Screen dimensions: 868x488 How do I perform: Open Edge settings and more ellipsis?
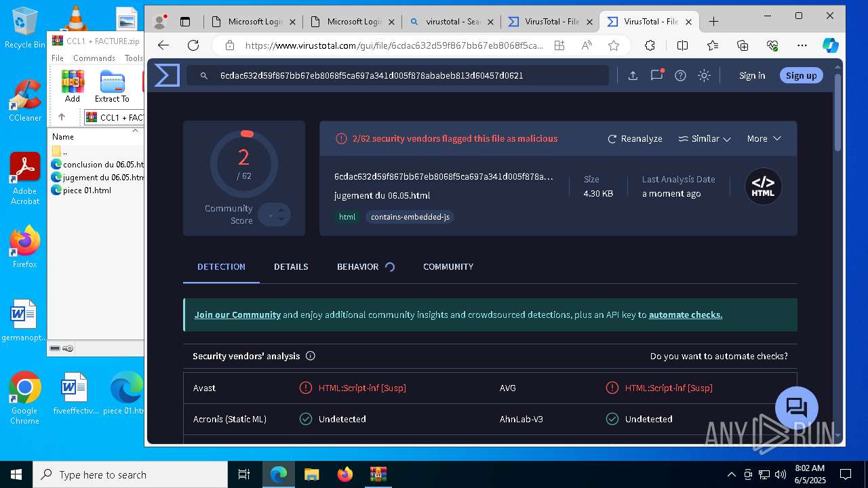[x=802, y=45]
